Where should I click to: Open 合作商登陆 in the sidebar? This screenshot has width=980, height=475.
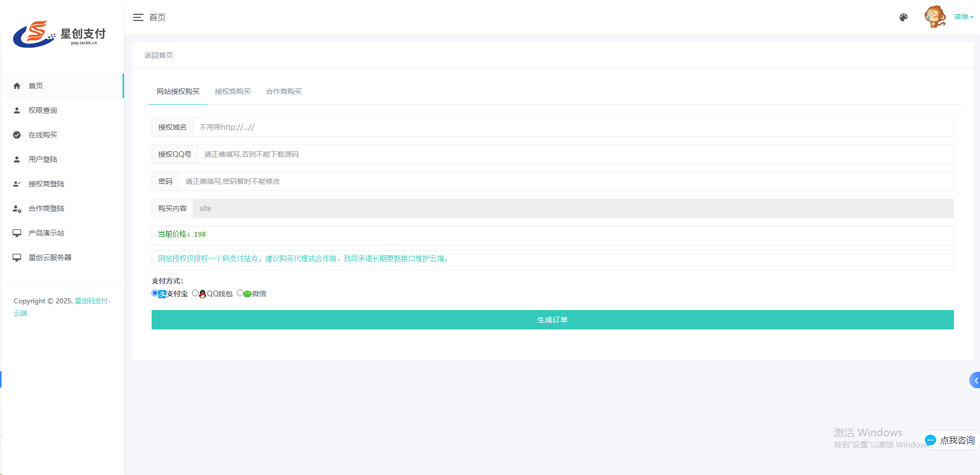[x=46, y=208]
